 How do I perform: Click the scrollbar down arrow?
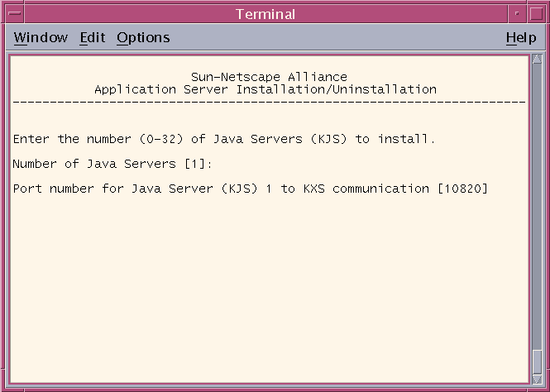click(x=537, y=379)
